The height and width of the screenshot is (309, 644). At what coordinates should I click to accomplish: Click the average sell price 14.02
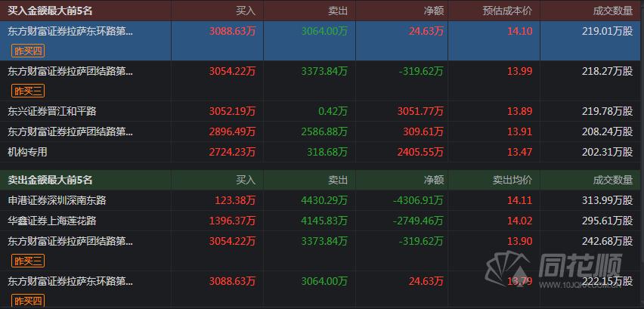[x=519, y=221]
